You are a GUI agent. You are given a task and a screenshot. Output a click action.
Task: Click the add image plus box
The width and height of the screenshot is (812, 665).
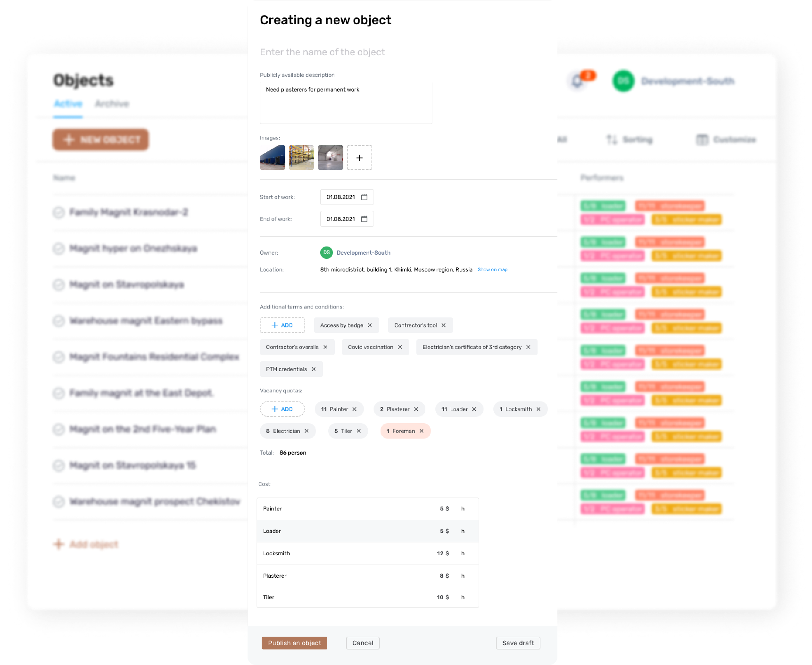(359, 158)
